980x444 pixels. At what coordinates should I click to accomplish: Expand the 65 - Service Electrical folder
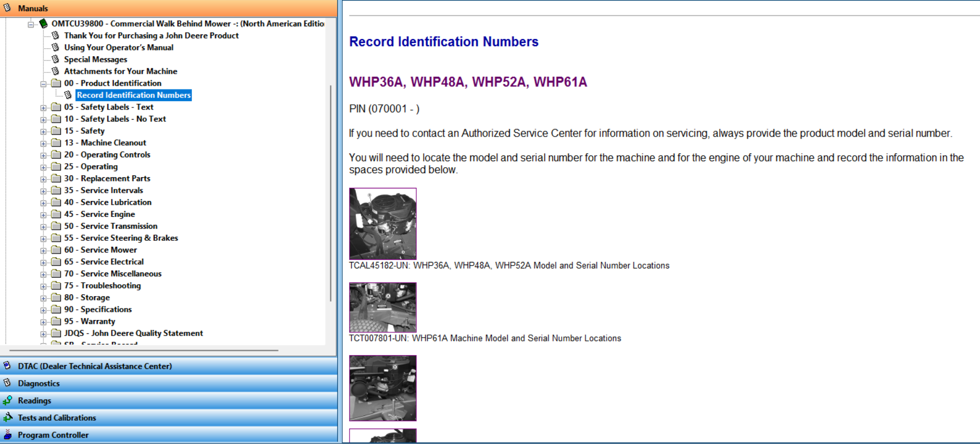click(43, 262)
